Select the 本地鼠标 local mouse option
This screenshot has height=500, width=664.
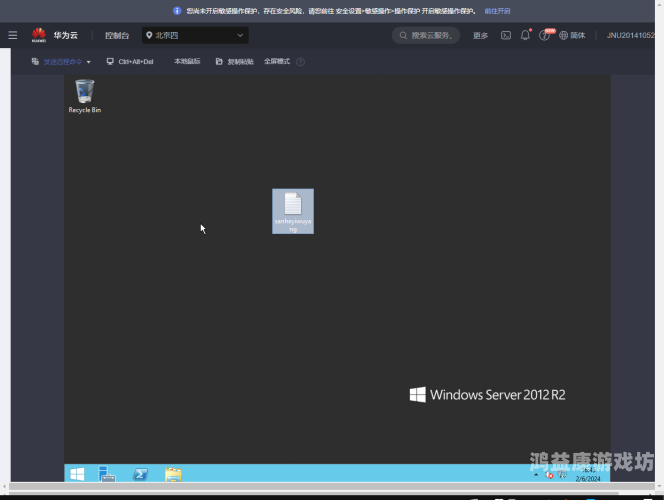click(x=187, y=61)
